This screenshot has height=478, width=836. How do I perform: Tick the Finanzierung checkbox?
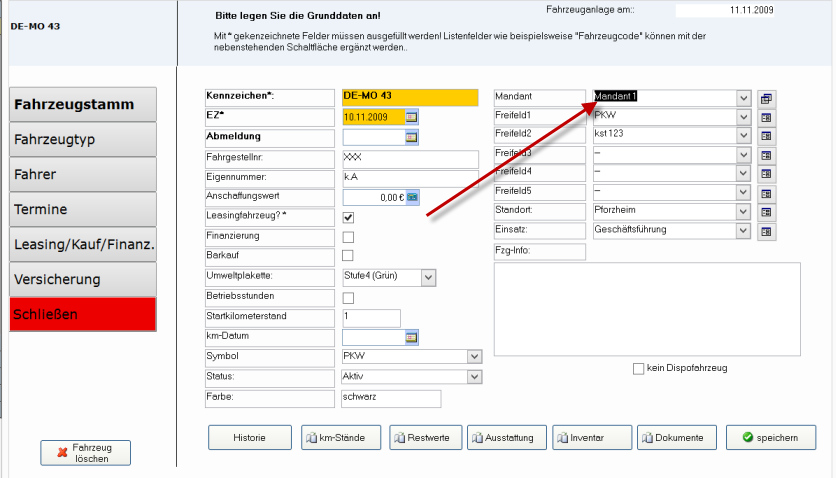point(348,237)
